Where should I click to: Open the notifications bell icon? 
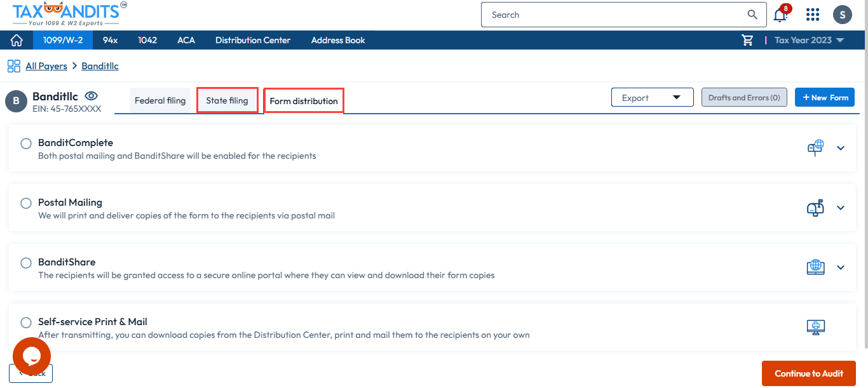tap(781, 15)
